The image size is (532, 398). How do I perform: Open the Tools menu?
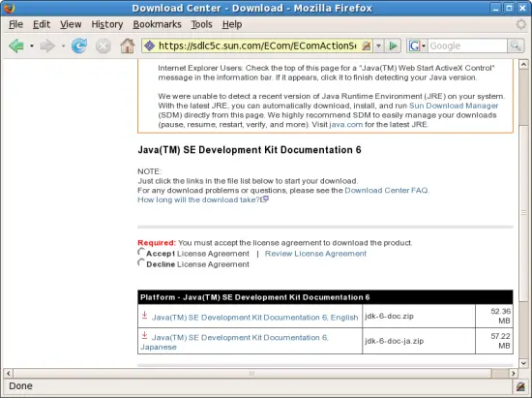(x=201, y=24)
